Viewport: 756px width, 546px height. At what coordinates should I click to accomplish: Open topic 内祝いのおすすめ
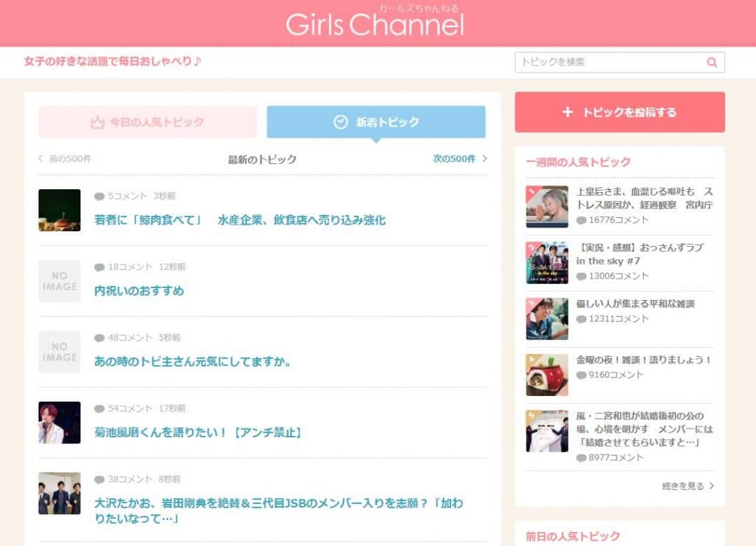(139, 291)
